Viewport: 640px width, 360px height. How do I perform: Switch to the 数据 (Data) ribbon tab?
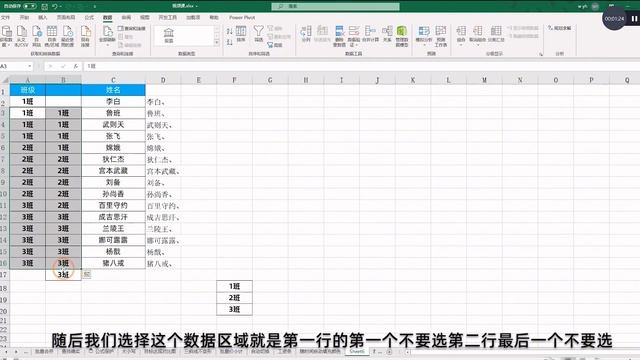[x=107, y=18]
